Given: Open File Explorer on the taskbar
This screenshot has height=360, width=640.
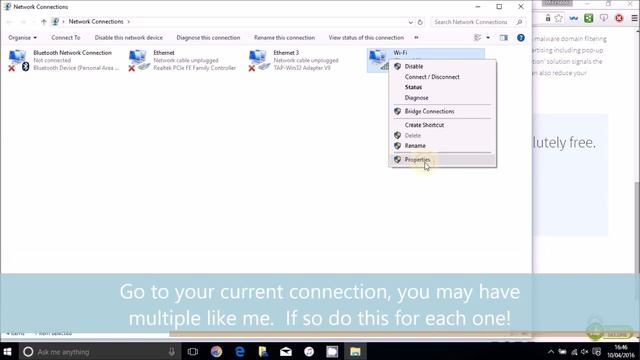Looking at the screenshot, I should (x=355, y=351).
